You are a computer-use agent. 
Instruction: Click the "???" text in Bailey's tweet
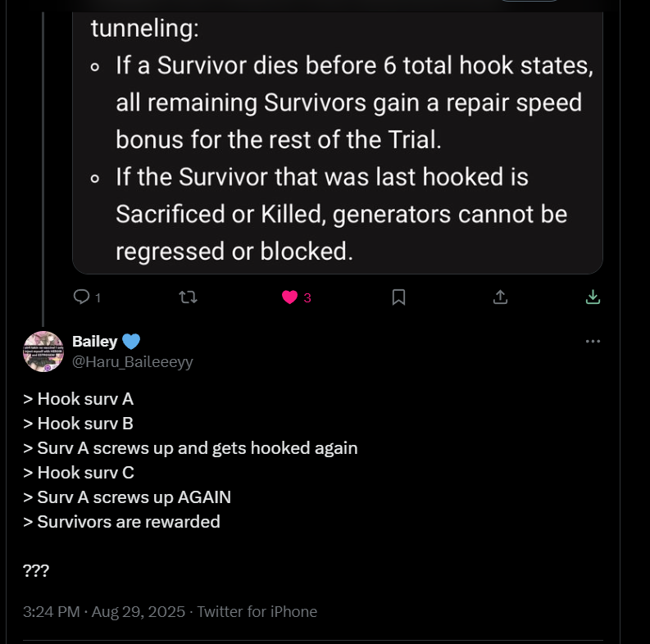click(x=36, y=570)
